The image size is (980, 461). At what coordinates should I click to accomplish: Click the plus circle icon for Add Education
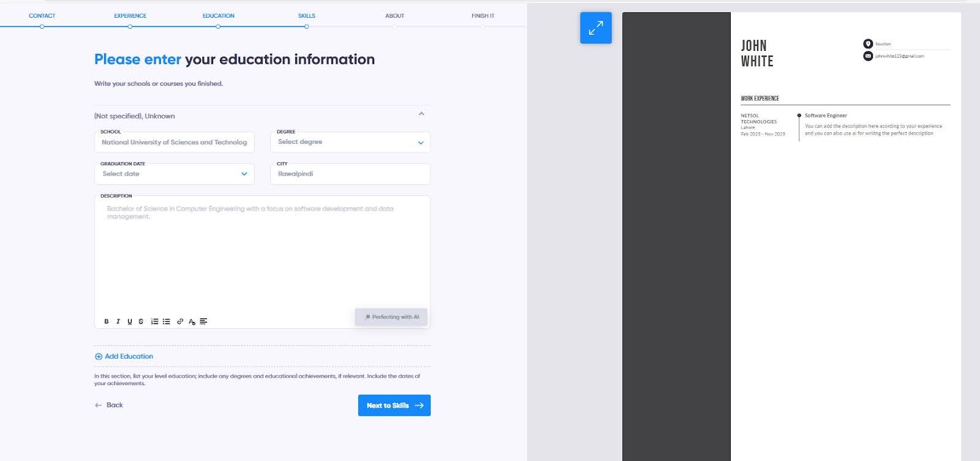99,356
